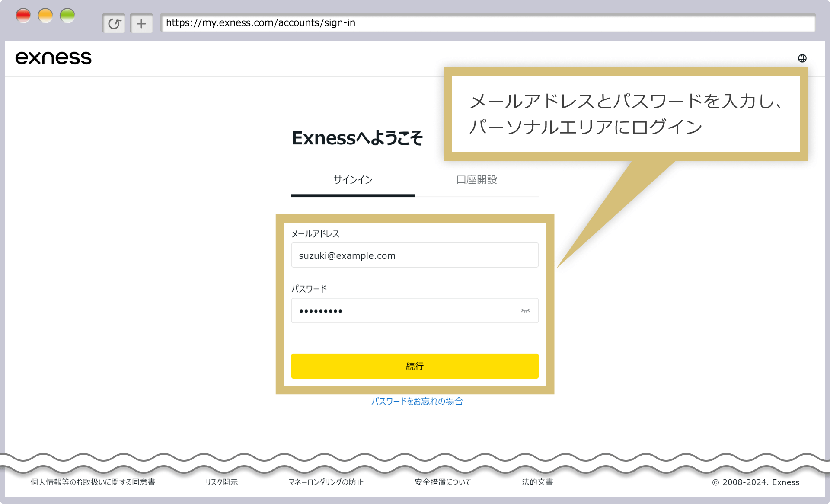Open a new browser tab with the plus icon

point(141,23)
